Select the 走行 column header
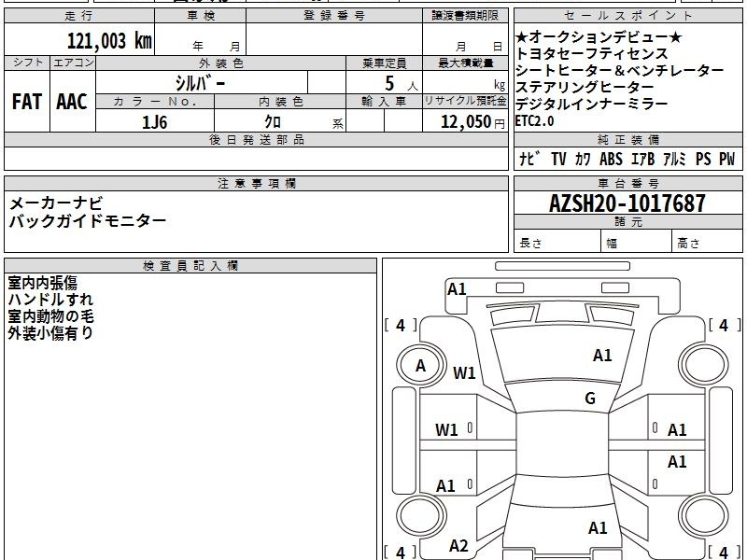 [79, 16]
